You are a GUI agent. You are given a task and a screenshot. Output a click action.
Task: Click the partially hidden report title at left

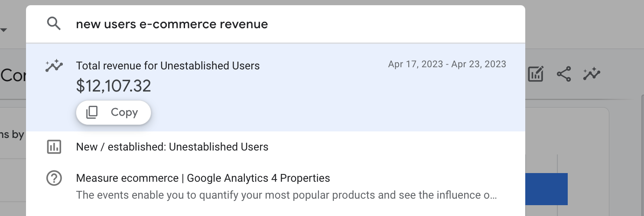pyautogui.click(x=13, y=75)
